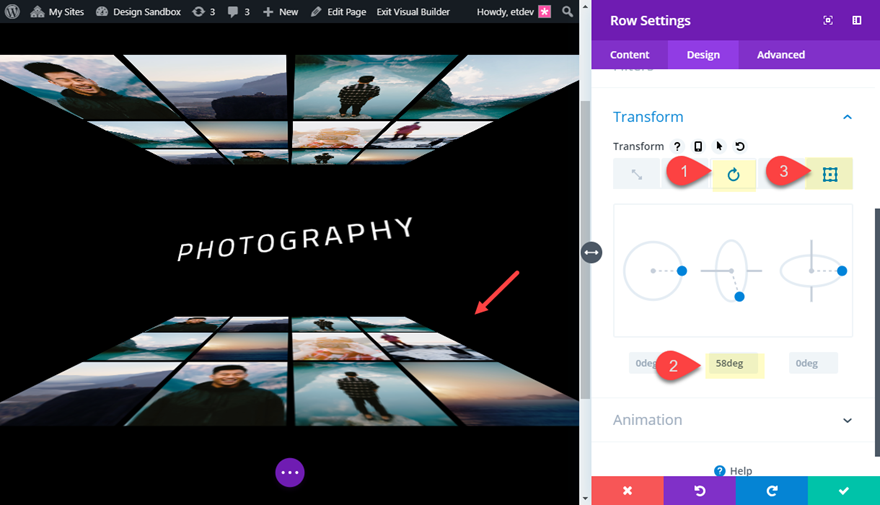Click the page scrollbar down arrow

[585, 498]
